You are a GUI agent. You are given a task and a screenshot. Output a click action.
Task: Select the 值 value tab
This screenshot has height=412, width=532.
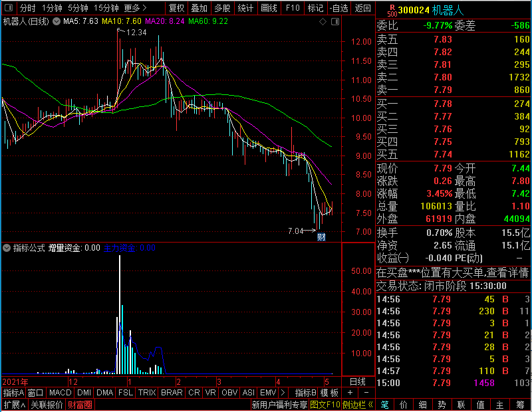[480, 405]
